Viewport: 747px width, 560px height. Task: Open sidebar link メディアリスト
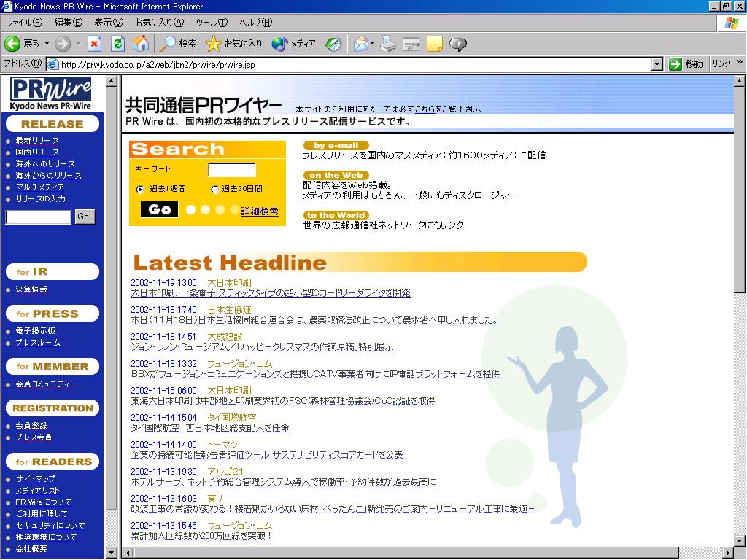click(x=38, y=491)
